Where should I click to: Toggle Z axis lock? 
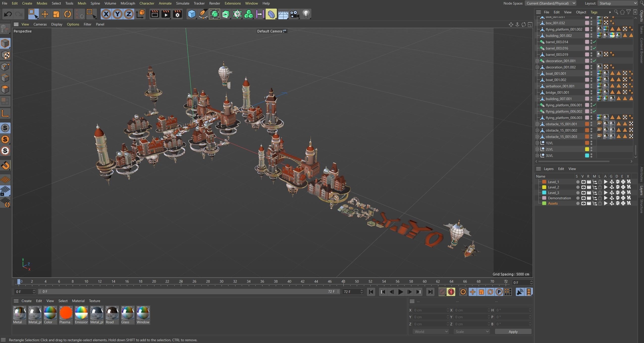[x=129, y=14]
